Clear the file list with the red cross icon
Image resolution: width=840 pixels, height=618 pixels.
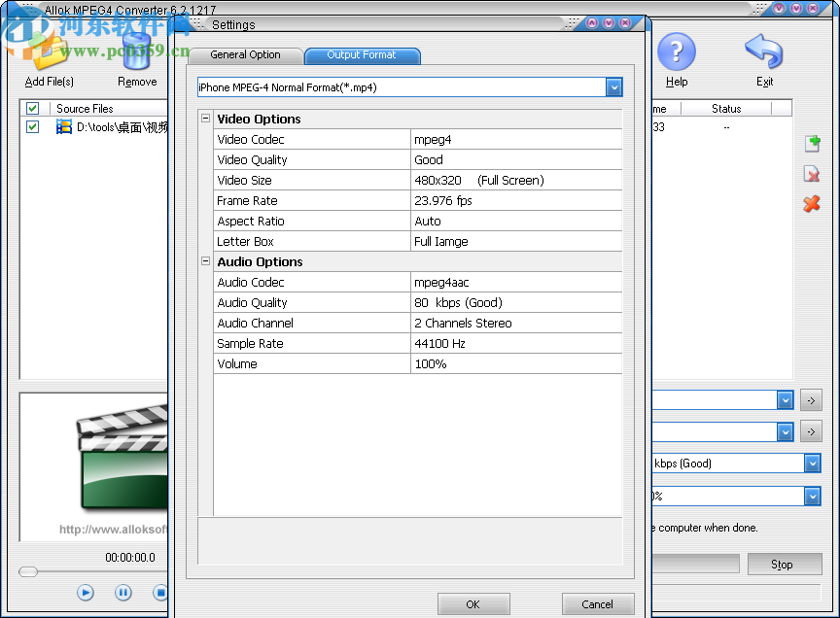pyautogui.click(x=812, y=204)
